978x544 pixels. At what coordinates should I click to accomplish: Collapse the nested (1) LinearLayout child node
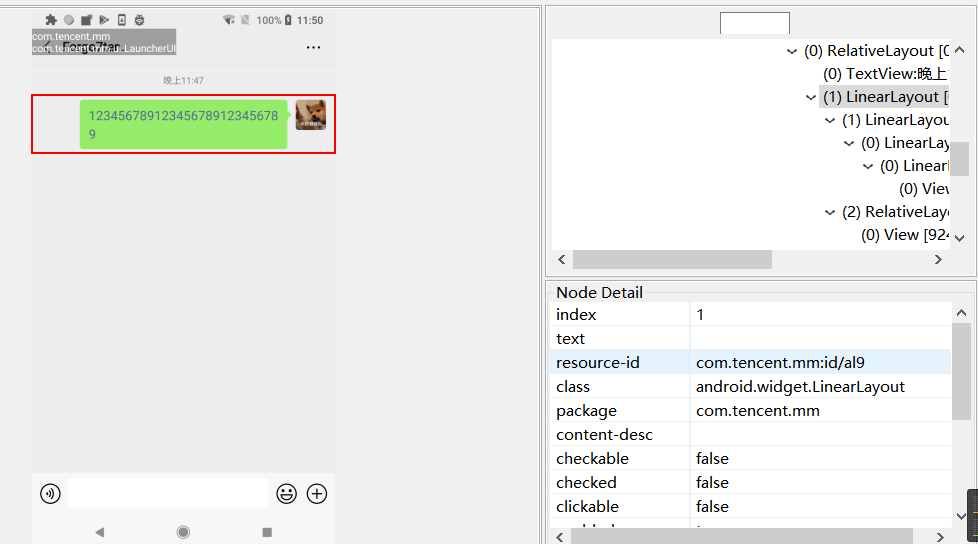click(830, 120)
